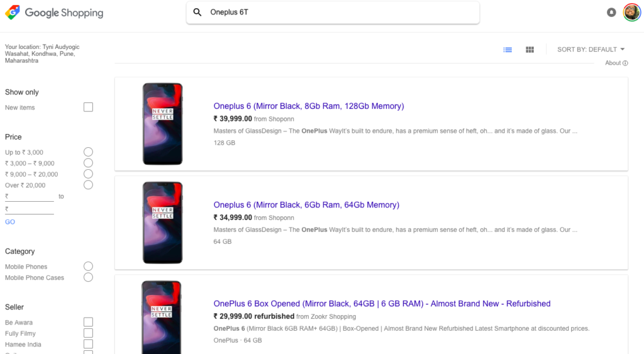Screen dimensions: 644x354
Task: Expand the Sort By Default dropdown
Action: tap(591, 50)
